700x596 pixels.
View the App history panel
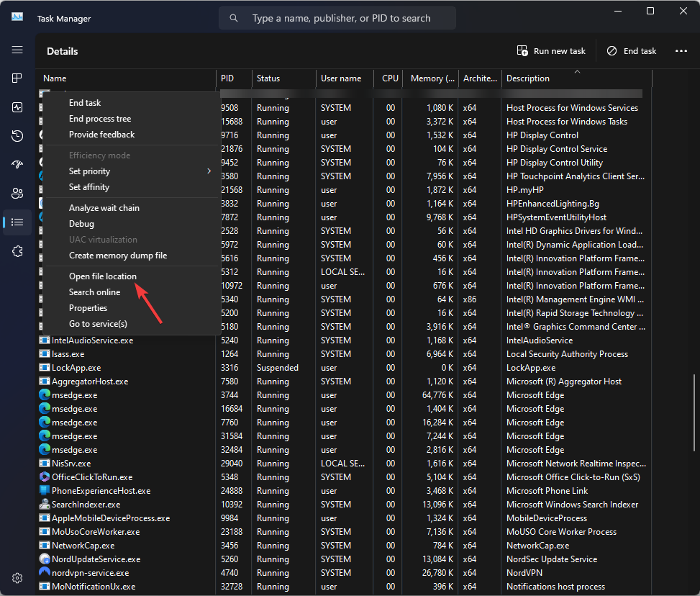point(17,135)
